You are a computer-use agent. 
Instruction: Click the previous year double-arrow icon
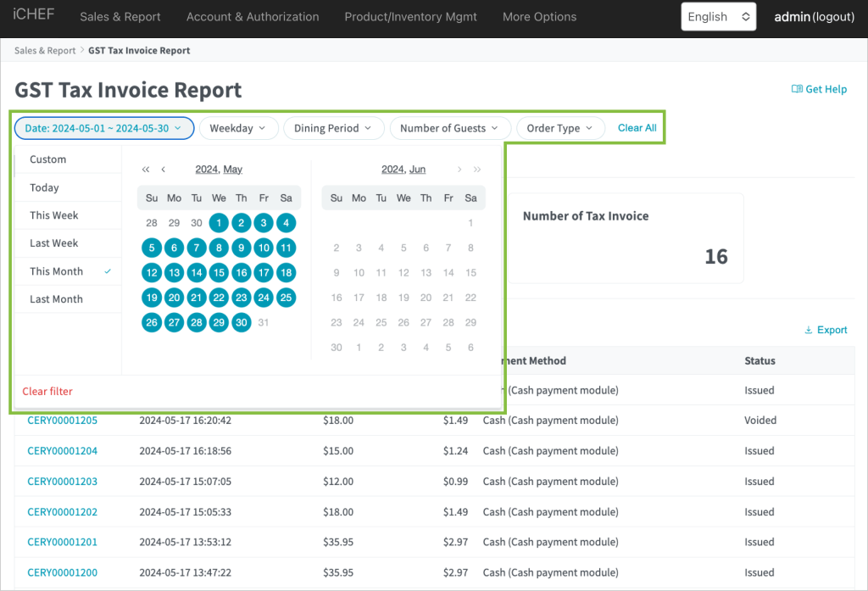(146, 170)
